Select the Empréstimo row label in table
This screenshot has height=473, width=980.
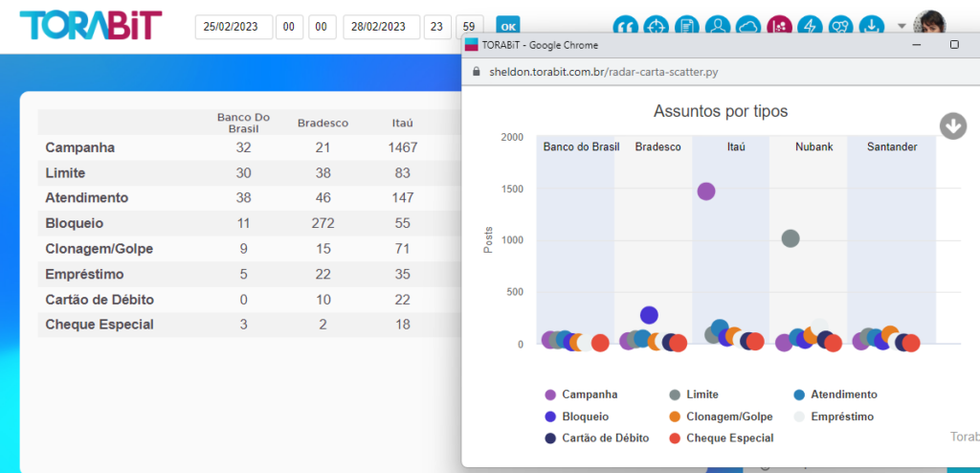point(84,275)
